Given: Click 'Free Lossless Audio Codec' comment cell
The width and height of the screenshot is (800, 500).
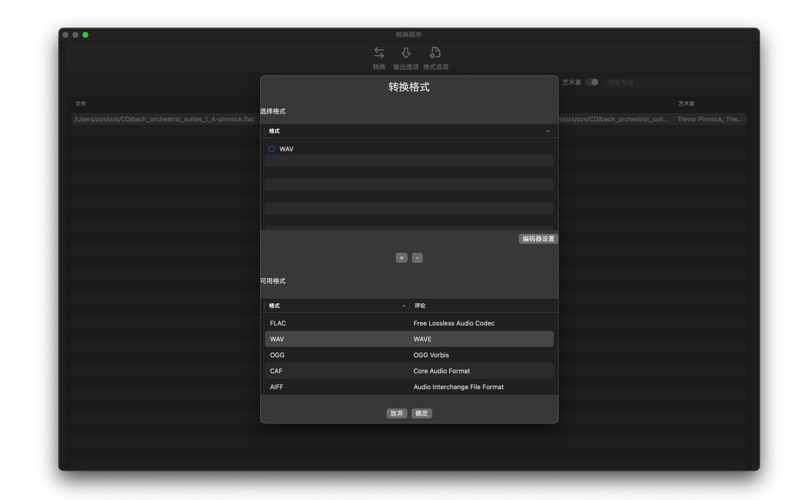Looking at the screenshot, I should click(x=454, y=323).
